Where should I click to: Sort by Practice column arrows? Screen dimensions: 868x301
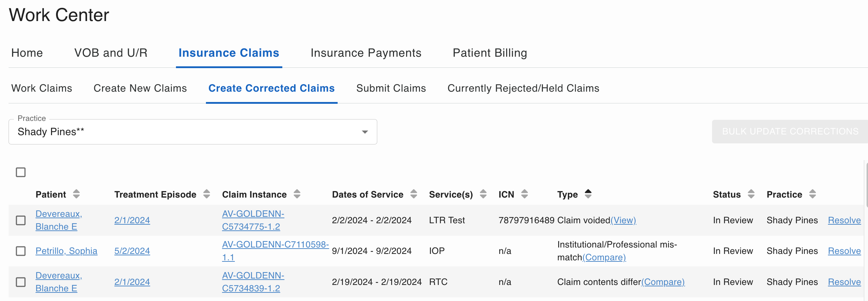point(812,194)
